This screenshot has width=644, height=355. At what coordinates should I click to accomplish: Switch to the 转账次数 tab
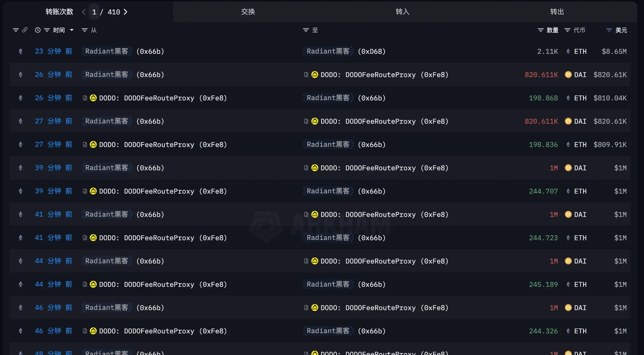pyautogui.click(x=60, y=12)
